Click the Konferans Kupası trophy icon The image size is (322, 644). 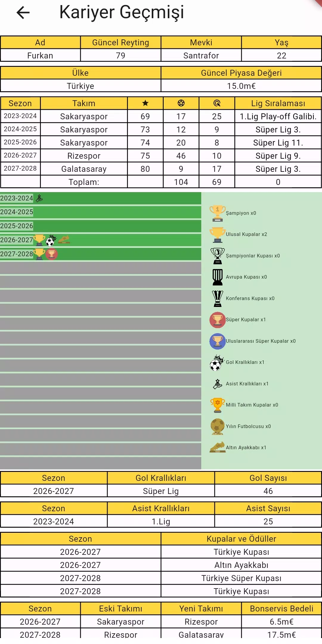[217, 299]
